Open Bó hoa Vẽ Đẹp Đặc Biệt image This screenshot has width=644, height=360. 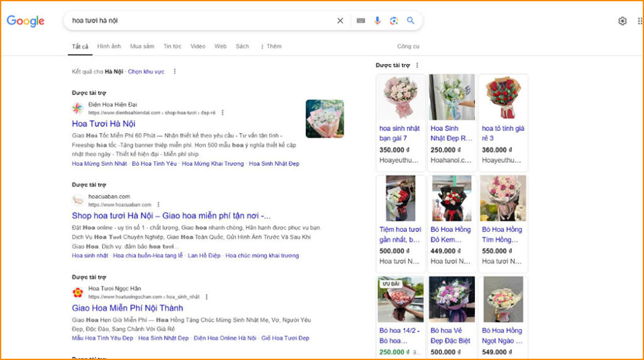tap(452, 299)
